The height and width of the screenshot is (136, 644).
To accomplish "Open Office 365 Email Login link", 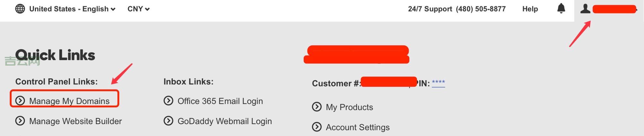I will 220,101.
